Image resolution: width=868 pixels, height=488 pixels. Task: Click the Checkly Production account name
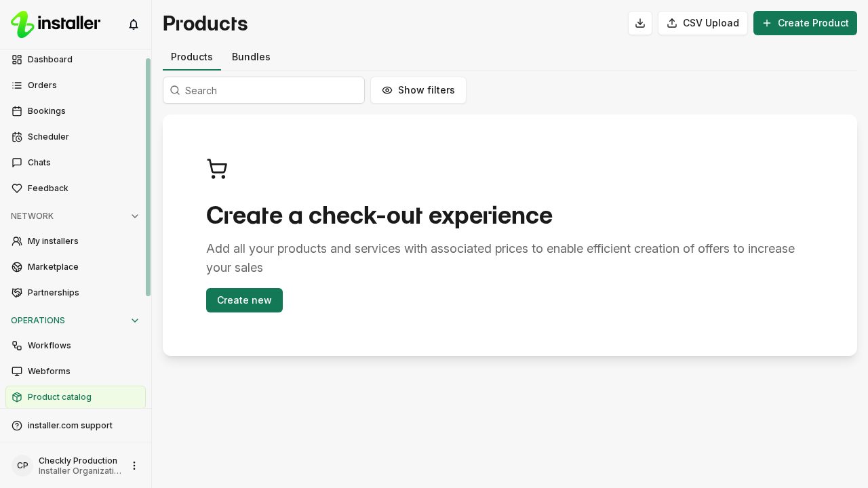[78, 461]
